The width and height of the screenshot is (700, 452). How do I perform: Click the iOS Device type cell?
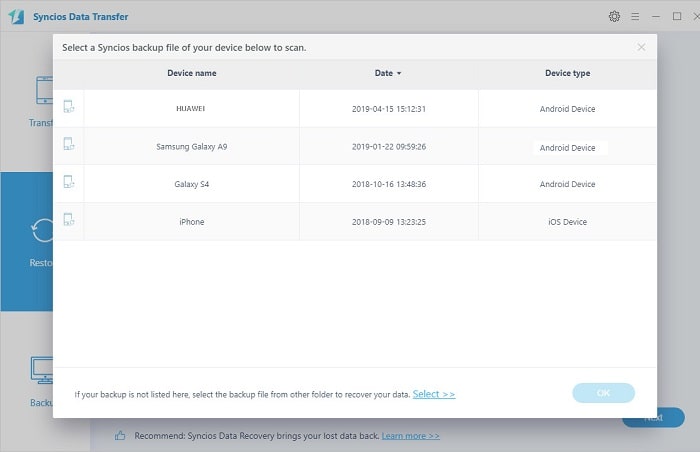567,222
